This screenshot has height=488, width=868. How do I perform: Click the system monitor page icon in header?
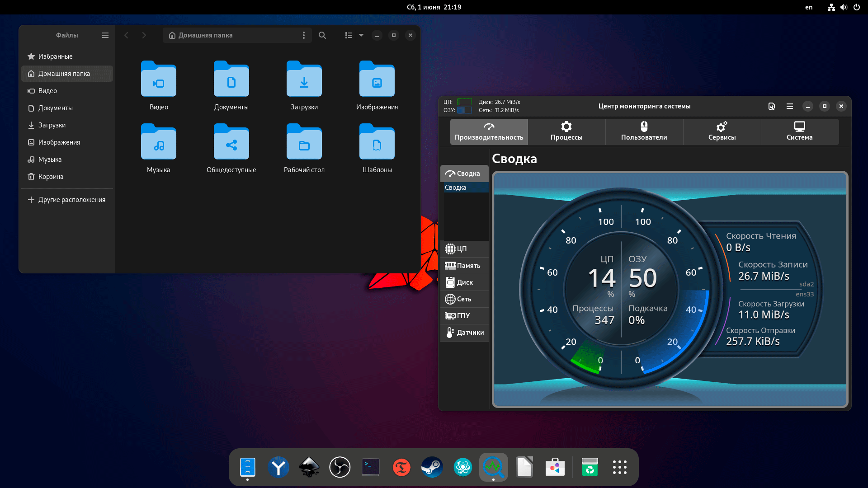pyautogui.click(x=772, y=106)
